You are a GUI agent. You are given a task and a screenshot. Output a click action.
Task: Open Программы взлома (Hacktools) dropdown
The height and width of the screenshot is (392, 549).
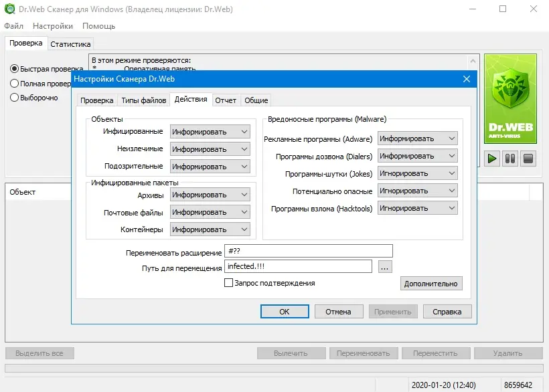click(418, 209)
